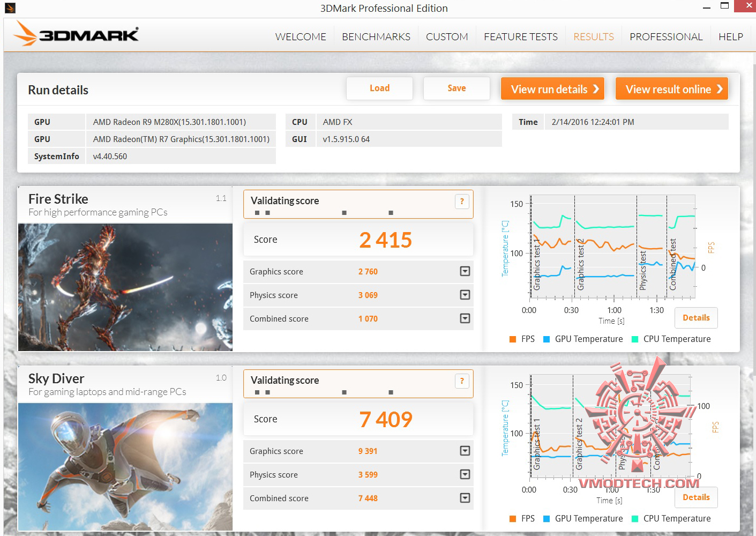Viewport: 756px width, 536px height.
Task: Switch to the Professional tab
Action: click(x=666, y=36)
